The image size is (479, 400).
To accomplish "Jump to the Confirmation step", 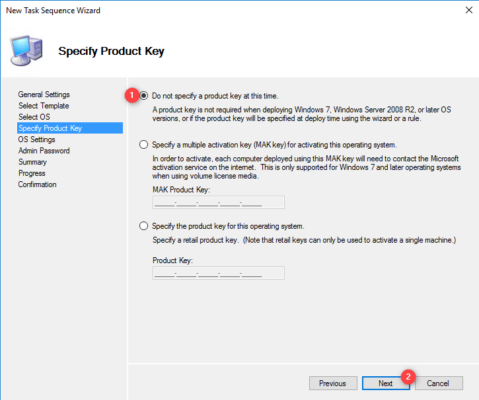I will tap(37, 184).
